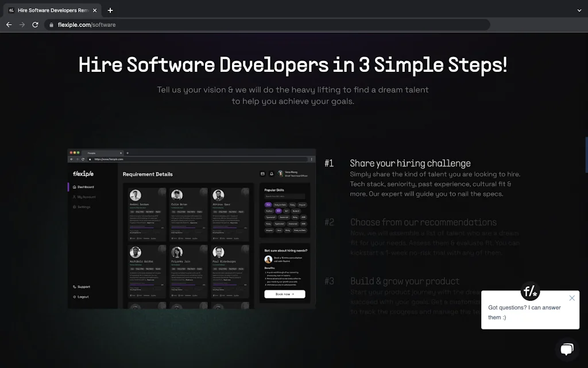588x368 pixels.
Task: Toggle the PHP skill chip in Popular Skills
Action: [278, 211]
